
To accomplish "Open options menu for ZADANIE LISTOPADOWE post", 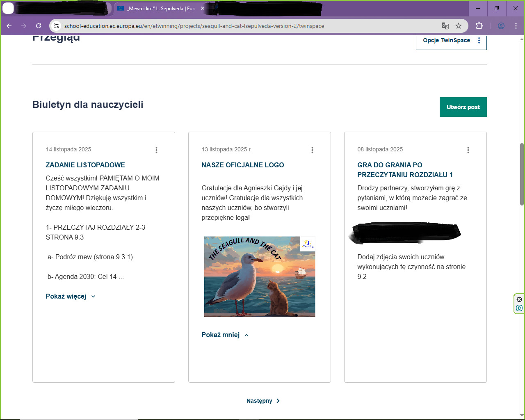I will point(156,150).
